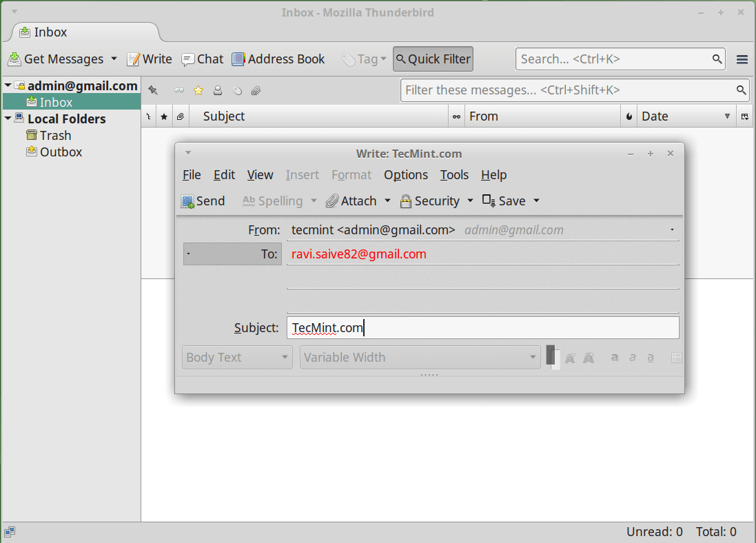Toggle the starred messages filter
Viewport: 756px width, 543px height.
[x=198, y=90]
